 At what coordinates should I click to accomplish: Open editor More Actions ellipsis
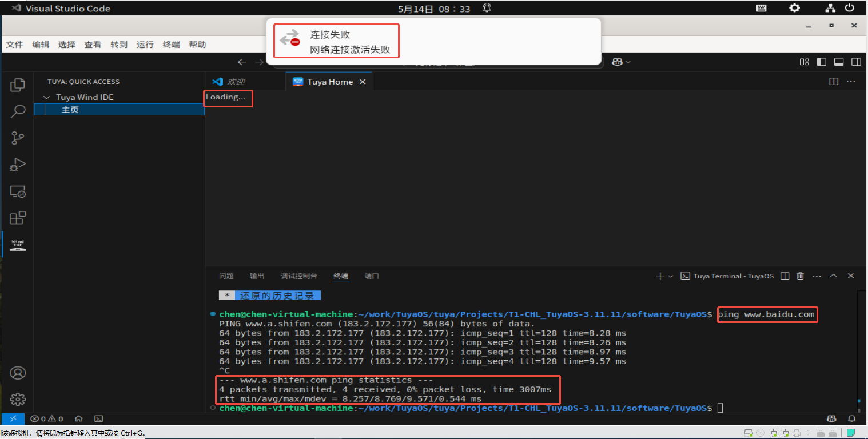pos(851,82)
